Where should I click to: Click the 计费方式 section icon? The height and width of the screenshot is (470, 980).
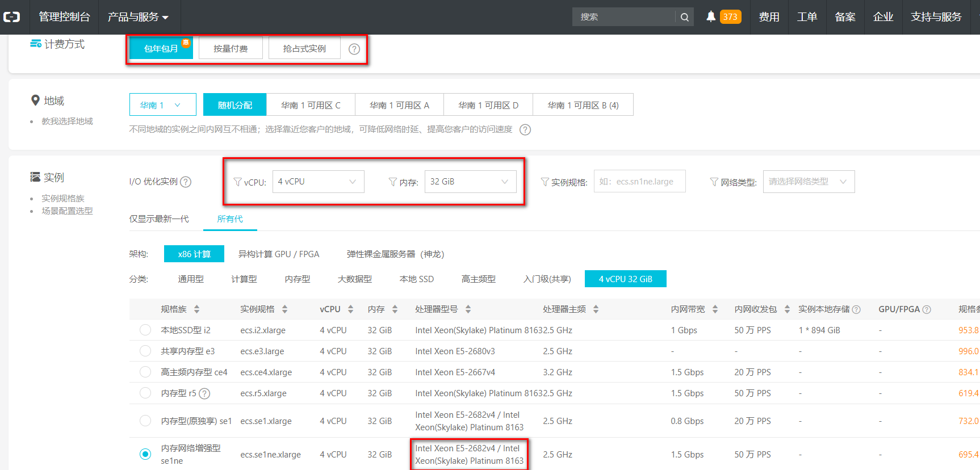[x=36, y=44]
